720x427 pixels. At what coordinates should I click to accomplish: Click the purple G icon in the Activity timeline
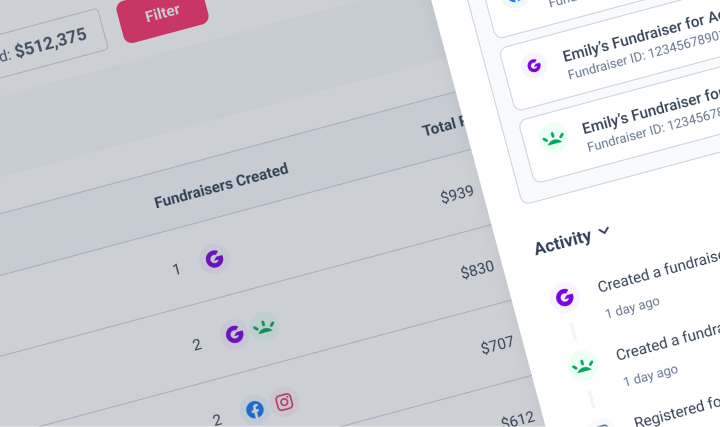[x=564, y=297]
